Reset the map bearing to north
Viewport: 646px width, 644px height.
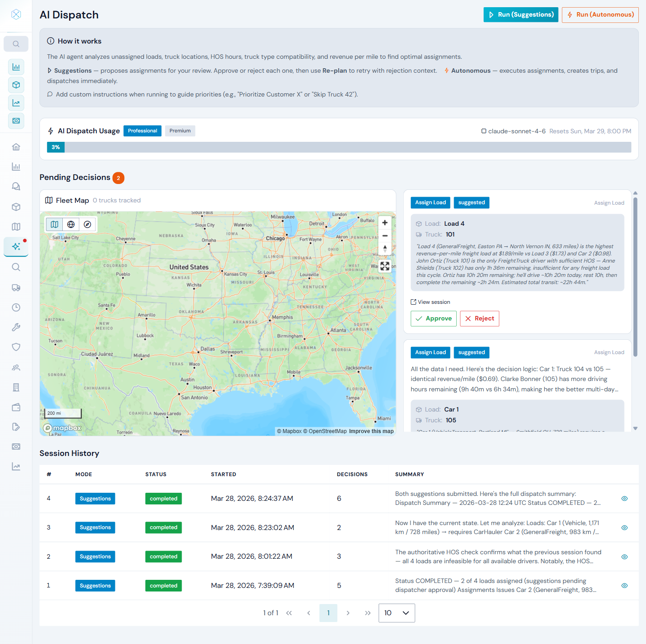point(385,248)
